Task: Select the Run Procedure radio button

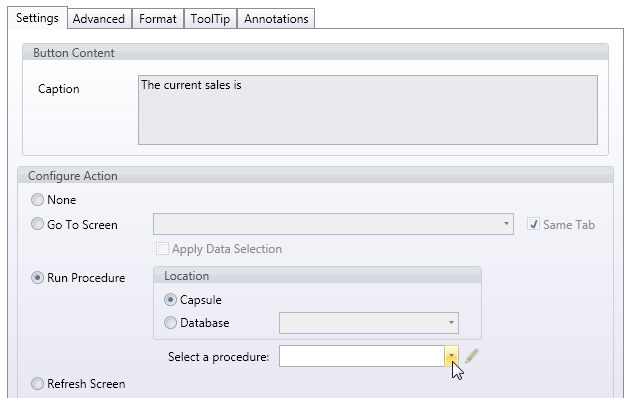Action: (x=37, y=278)
